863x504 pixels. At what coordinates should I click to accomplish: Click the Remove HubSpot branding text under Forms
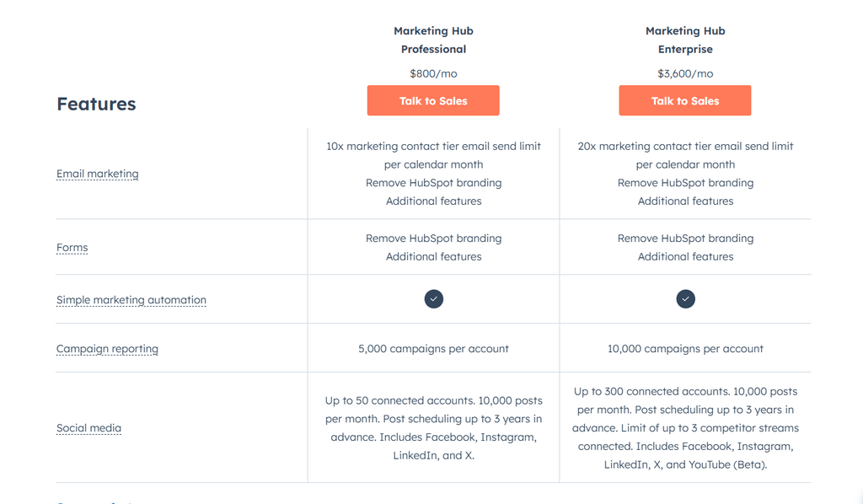point(433,238)
